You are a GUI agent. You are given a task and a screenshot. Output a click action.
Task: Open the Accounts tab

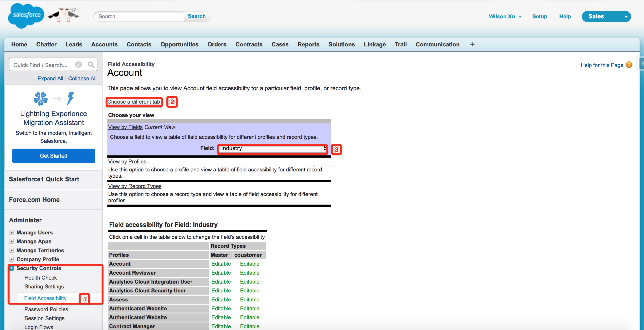(x=104, y=44)
